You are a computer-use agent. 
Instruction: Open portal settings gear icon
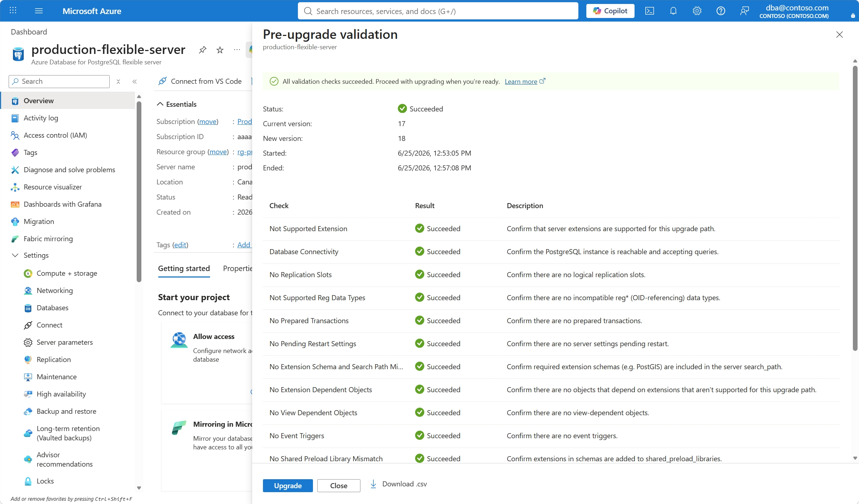pyautogui.click(x=697, y=11)
